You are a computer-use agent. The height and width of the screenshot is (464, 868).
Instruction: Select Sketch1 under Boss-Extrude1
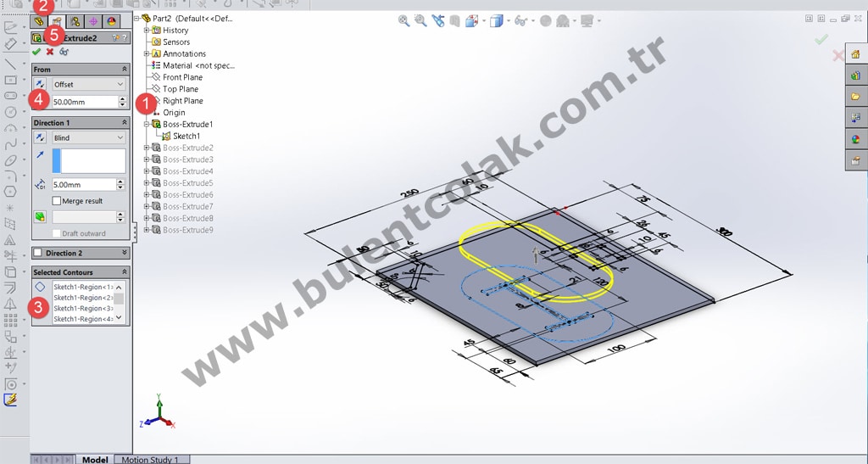click(x=186, y=136)
